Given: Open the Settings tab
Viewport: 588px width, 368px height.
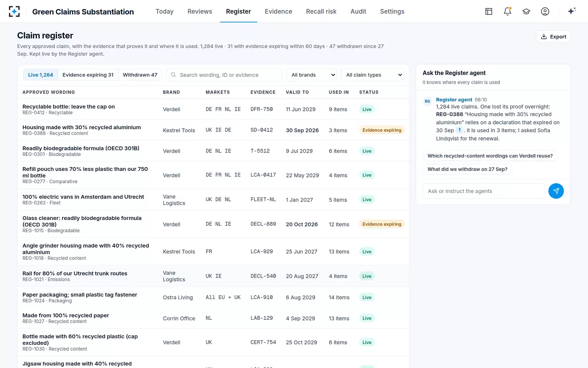Looking at the screenshot, I should click(x=392, y=11).
